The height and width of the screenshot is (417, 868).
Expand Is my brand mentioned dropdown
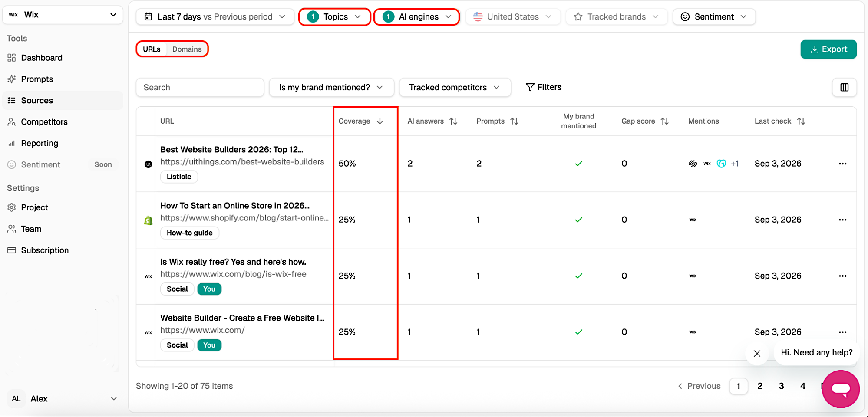pos(331,87)
